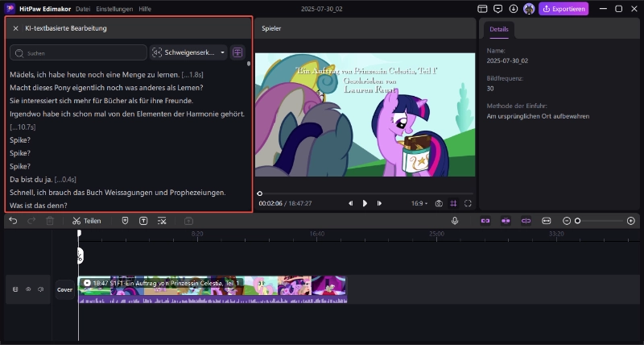Select line 'Macht dieses Pony eigentlich...'
The height and width of the screenshot is (345, 644).
pyautogui.click(x=106, y=88)
